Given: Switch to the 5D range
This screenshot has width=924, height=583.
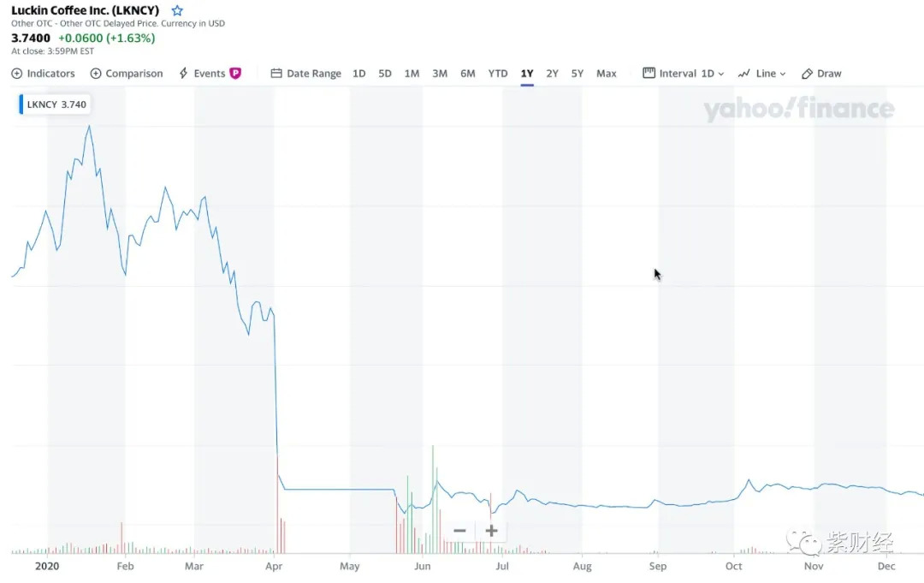Looking at the screenshot, I should (x=385, y=74).
